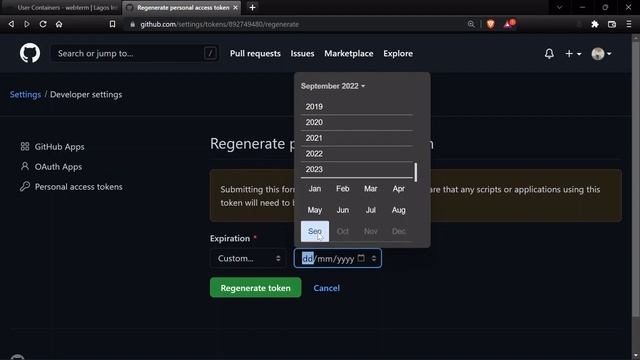Screen dimensions: 640x360
Task: Open Brave Rewards triangle icon
Action: 509,24
